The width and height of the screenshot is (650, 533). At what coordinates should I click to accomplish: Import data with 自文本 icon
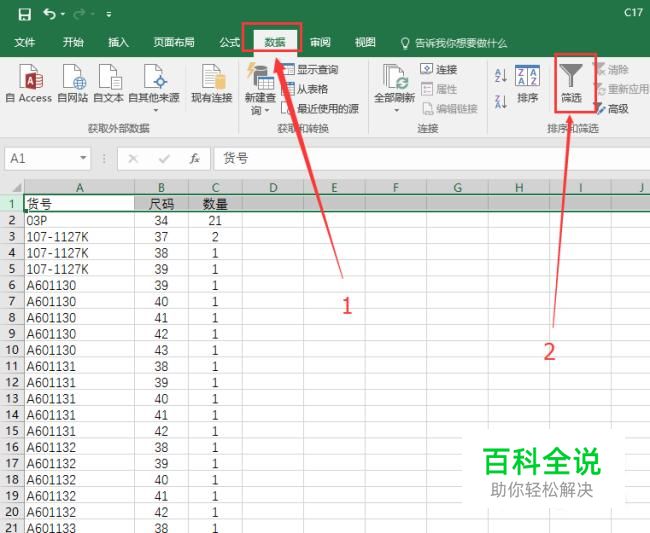click(x=108, y=83)
